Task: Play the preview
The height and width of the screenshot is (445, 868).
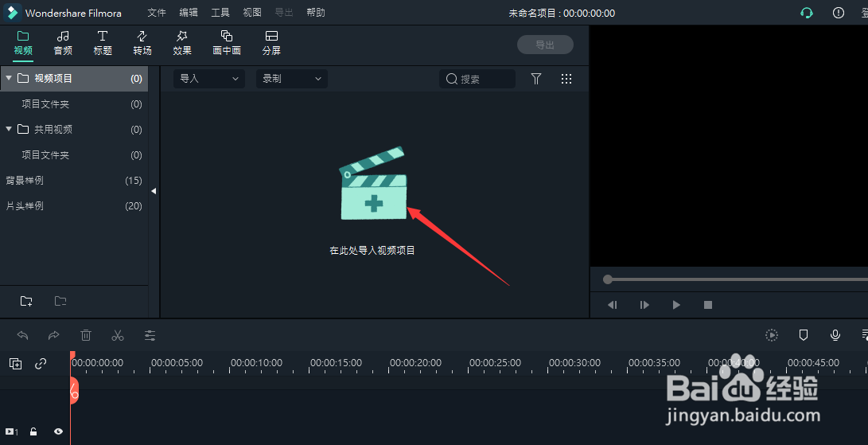Action: [676, 305]
